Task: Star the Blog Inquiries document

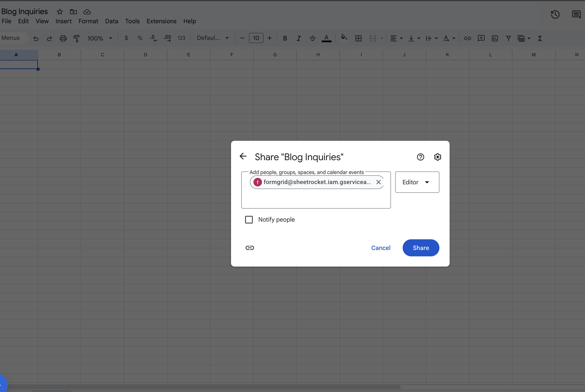Action: (60, 12)
